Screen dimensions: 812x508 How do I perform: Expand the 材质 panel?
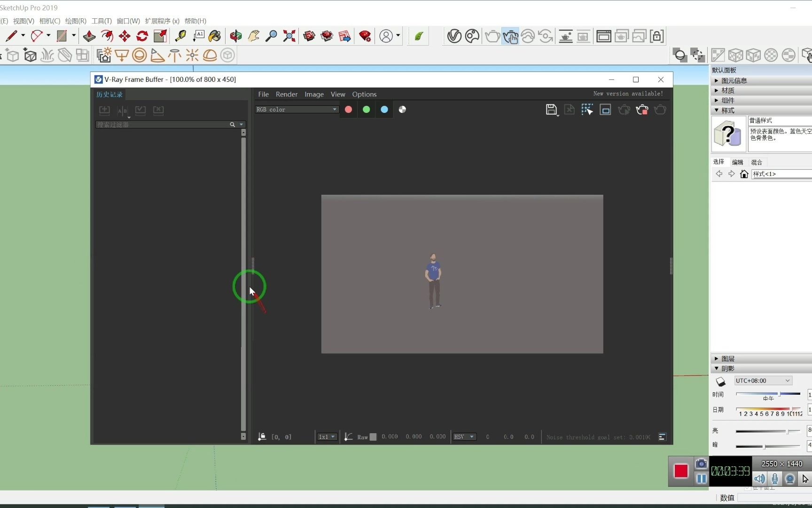761,90
